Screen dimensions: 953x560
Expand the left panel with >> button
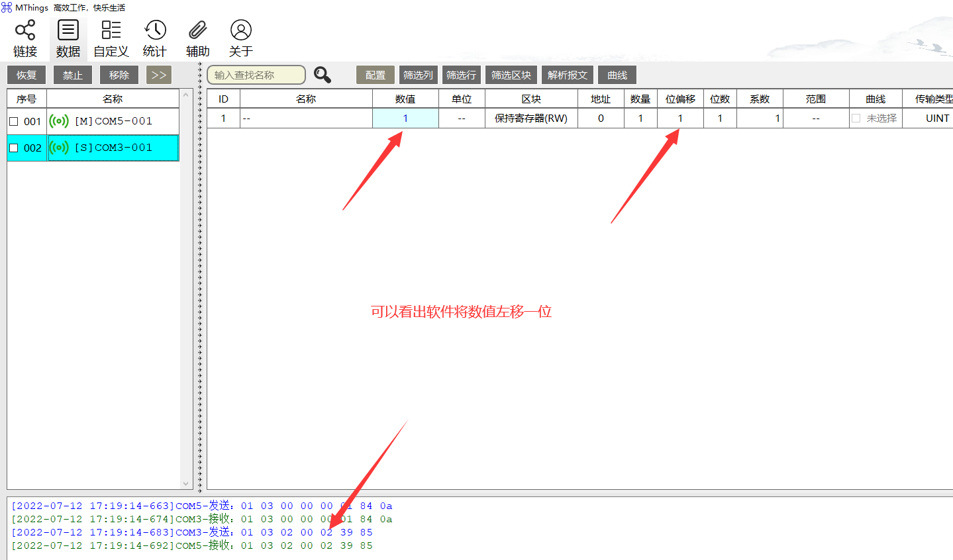[x=158, y=75]
